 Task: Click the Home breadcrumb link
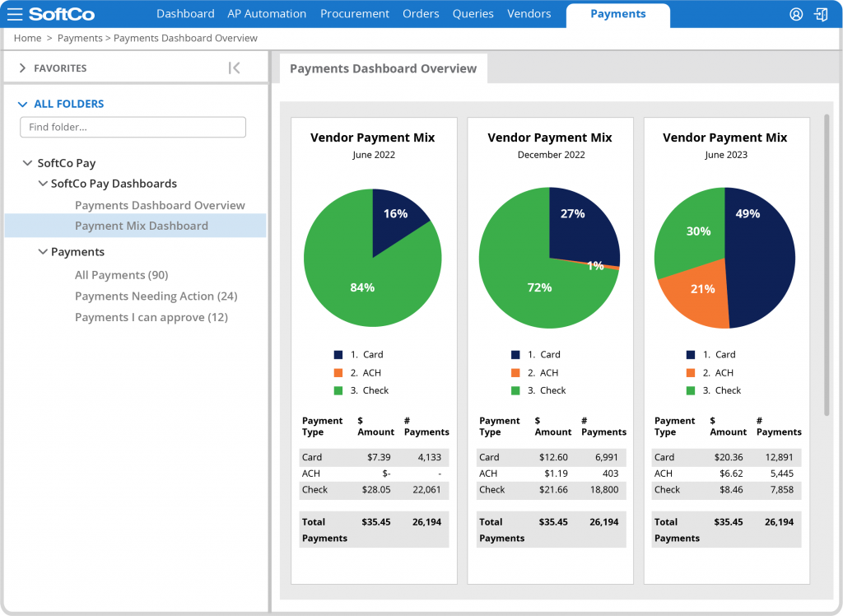pyautogui.click(x=27, y=38)
